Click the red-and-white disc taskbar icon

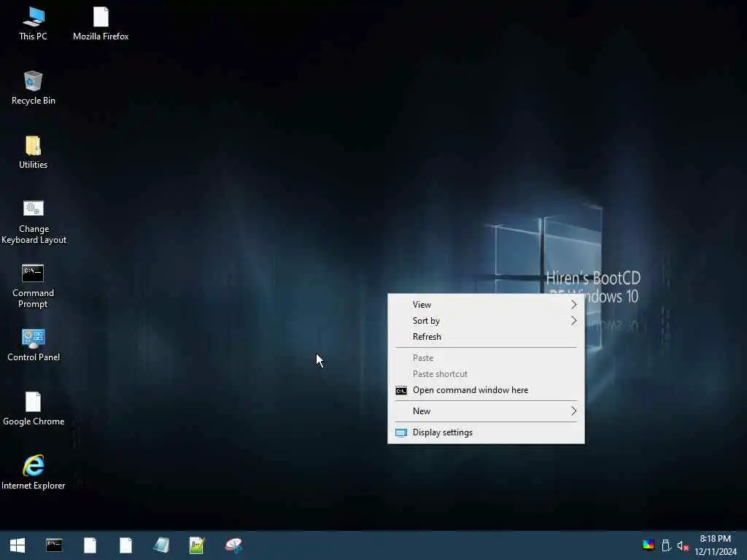click(233, 545)
